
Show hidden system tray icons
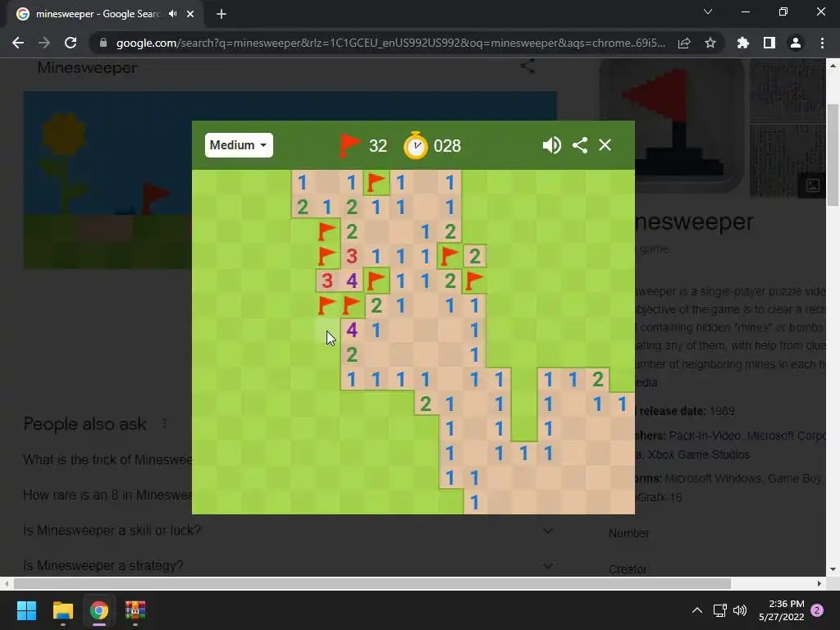[x=697, y=610]
